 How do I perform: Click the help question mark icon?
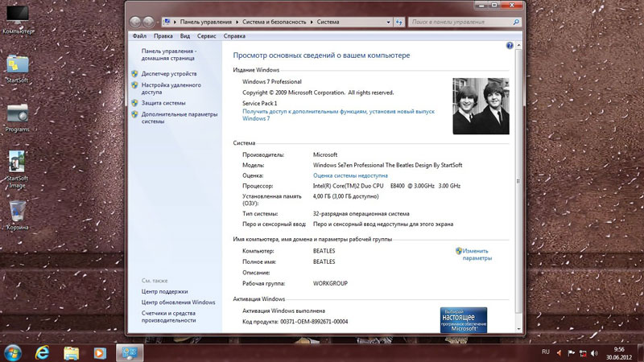pyautogui.click(x=510, y=46)
